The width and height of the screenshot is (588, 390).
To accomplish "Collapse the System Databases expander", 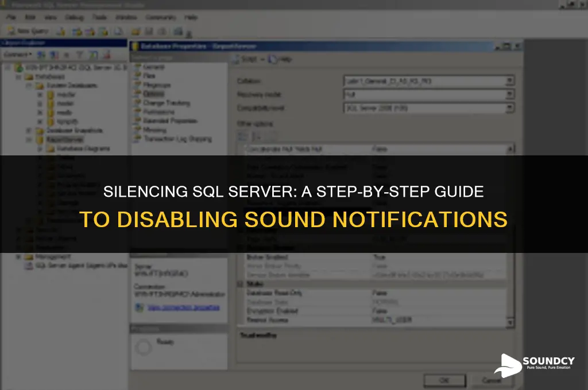I will tap(29, 86).
